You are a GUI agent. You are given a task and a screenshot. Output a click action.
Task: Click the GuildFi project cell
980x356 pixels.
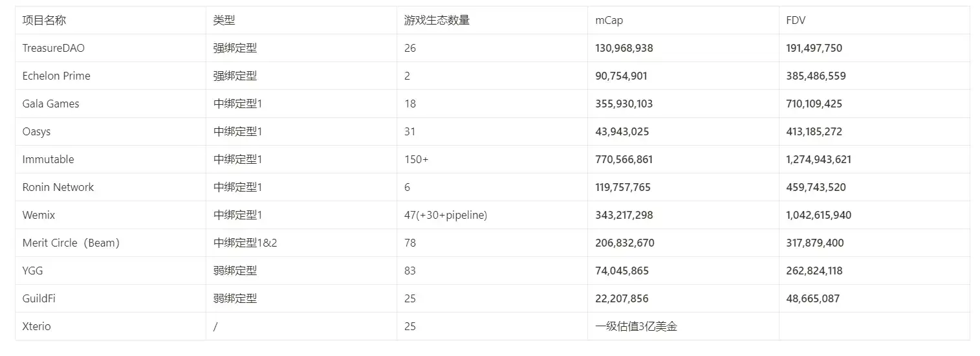point(43,298)
